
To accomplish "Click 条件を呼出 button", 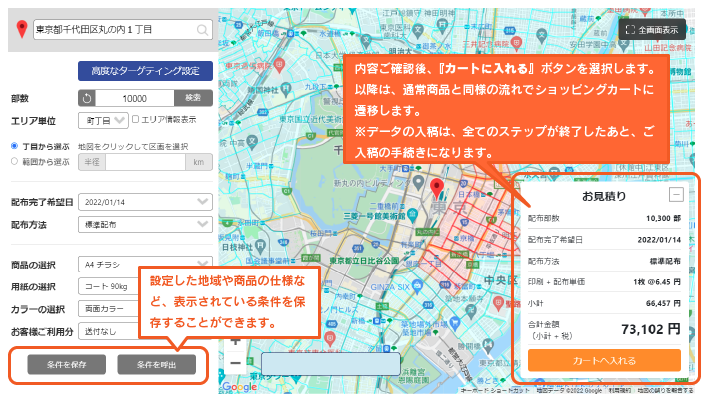I will click(156, 365).
